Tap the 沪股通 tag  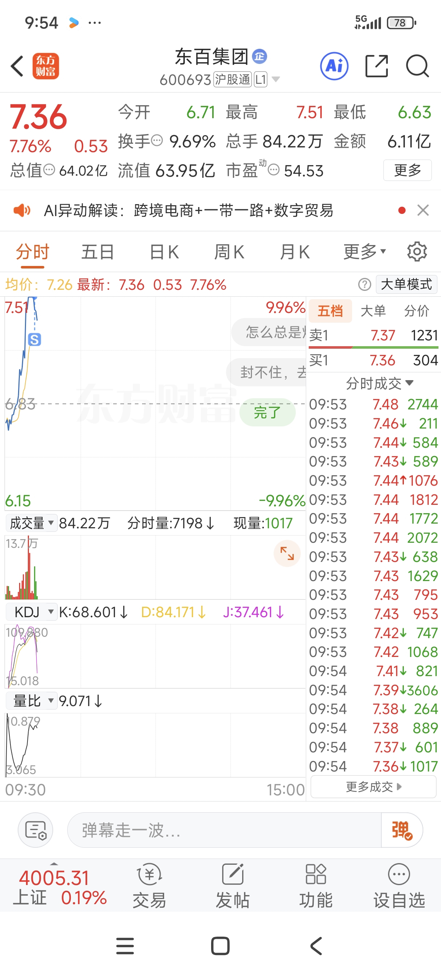coord(232,79)
